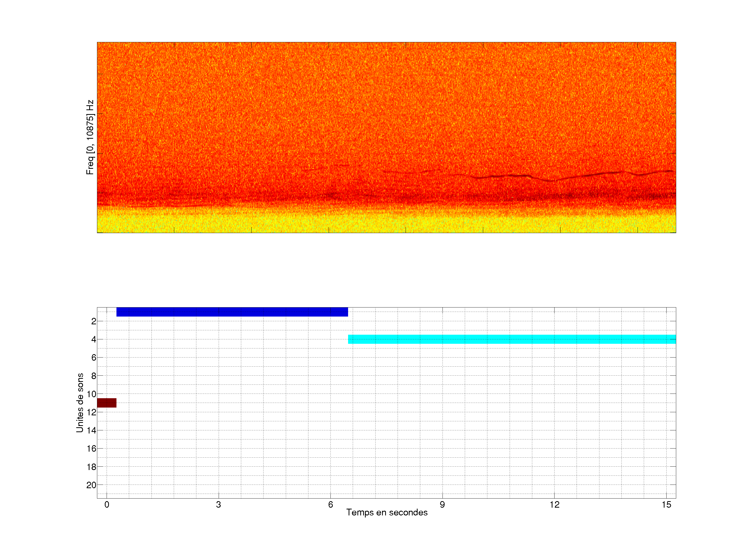Click x-axis tick label 12
The image size is (747, 560).
tap(554, 505)
